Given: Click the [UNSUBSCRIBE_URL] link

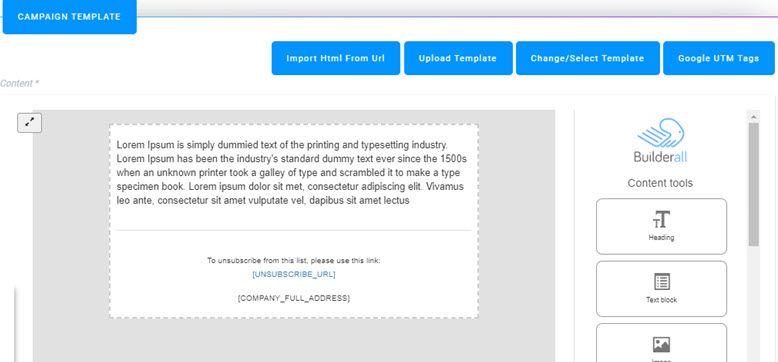Looking at the screenshot, I should pos(294,274).
